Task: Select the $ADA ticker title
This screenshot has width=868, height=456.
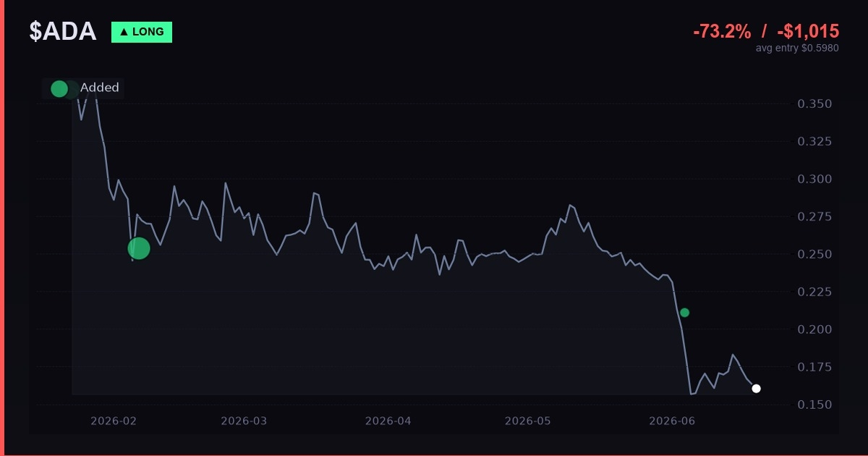Action: [x=63, y=32]
